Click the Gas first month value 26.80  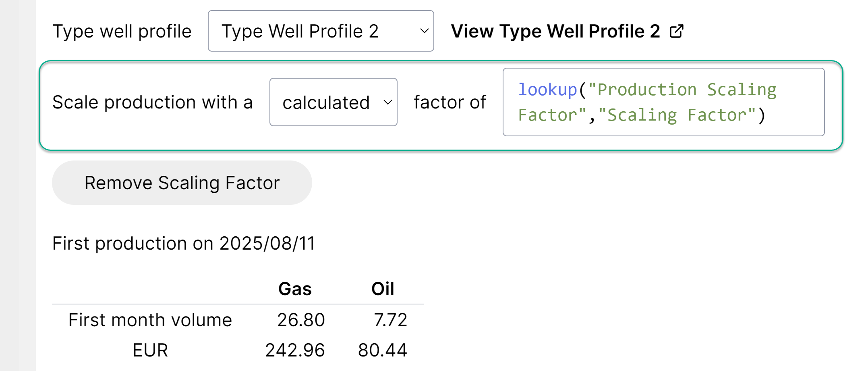click(300, 320)
